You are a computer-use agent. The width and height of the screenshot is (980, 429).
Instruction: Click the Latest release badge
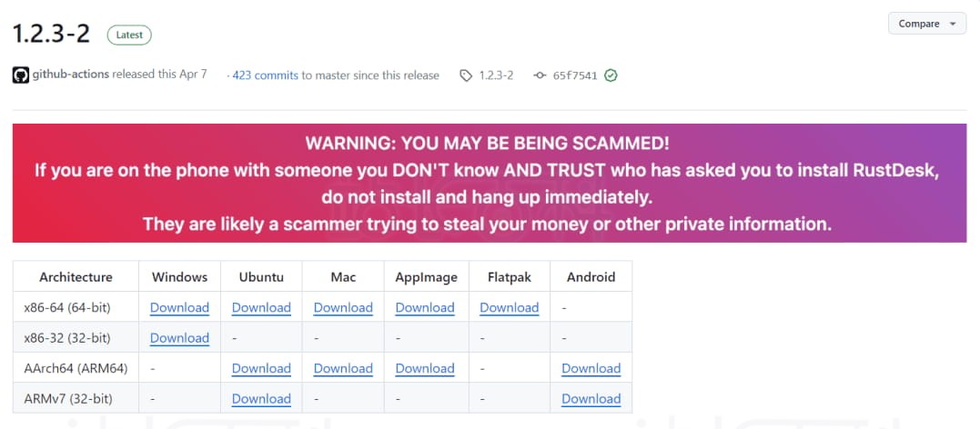click(129, 35)
